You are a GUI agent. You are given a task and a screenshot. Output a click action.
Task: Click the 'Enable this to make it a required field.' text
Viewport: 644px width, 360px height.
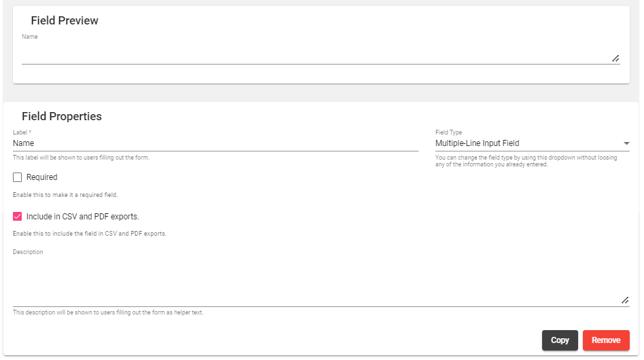(x=65, y=194)
